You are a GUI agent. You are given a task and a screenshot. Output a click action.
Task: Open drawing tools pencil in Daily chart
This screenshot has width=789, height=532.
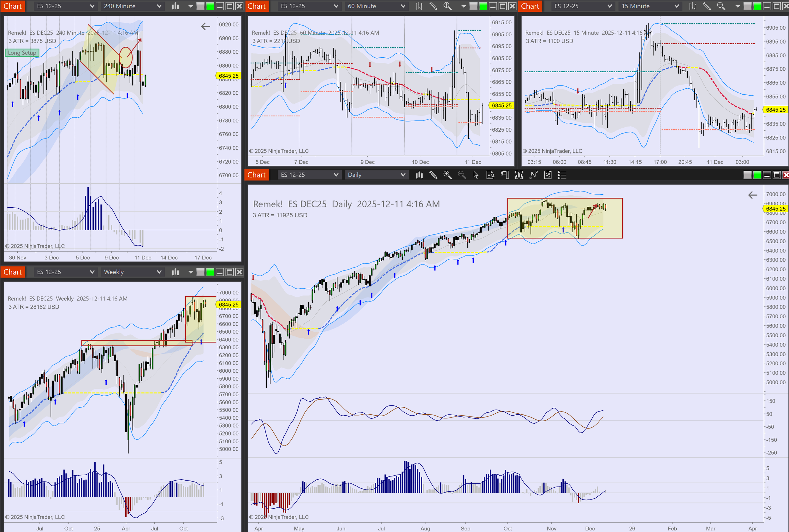click(x=433, y=175)
